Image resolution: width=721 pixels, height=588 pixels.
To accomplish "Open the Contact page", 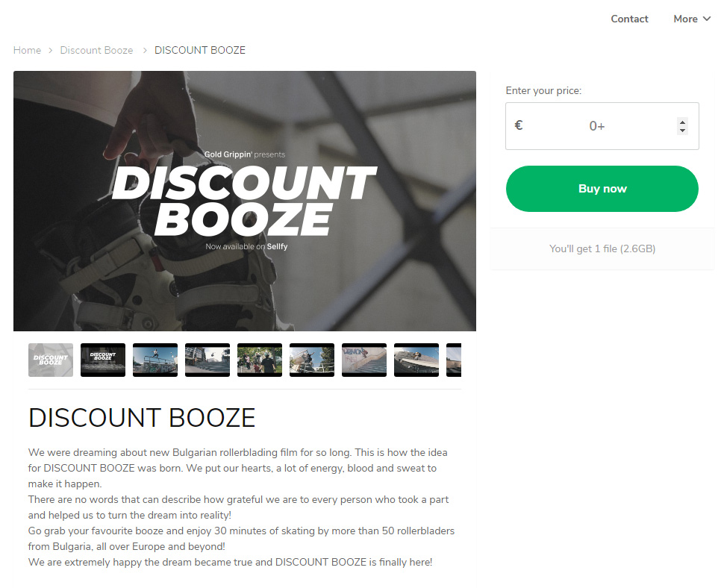I will [x=629, y=19].
